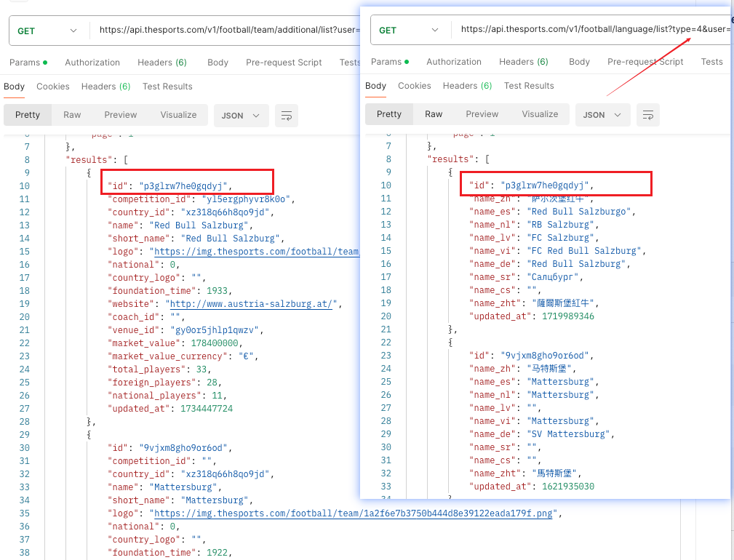Open the austria-salzburg.at website link

click(251, 304)
